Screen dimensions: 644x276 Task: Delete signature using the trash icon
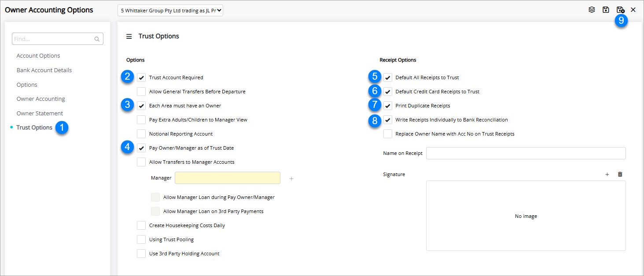[x=620, y=174]
